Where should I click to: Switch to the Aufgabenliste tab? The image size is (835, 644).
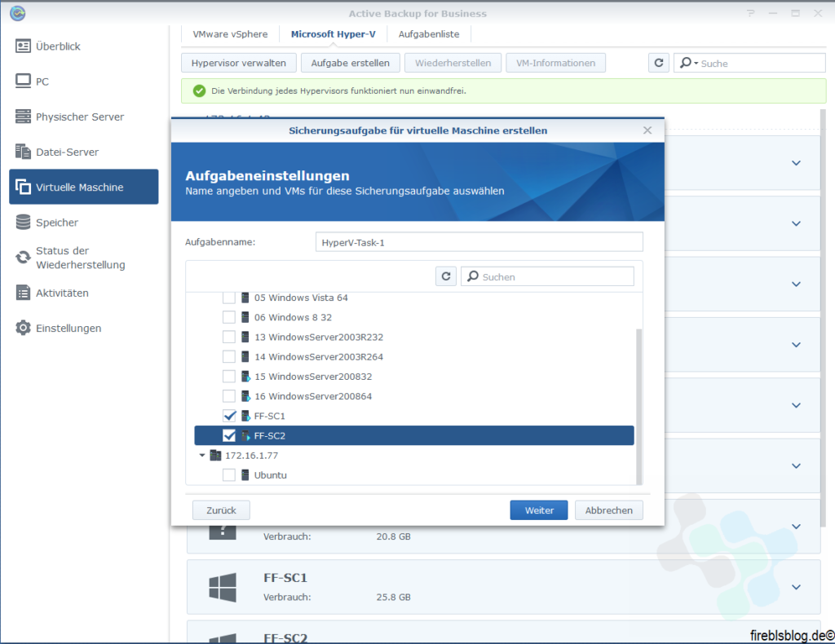(429, 34)
